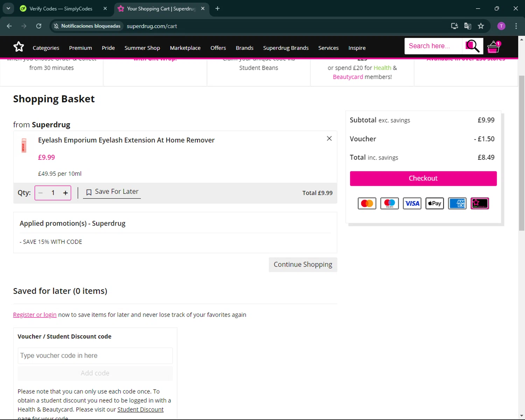Open the Superdrug Brands menu
Viewport: 525px width, 420px height.
click(286, 48)
